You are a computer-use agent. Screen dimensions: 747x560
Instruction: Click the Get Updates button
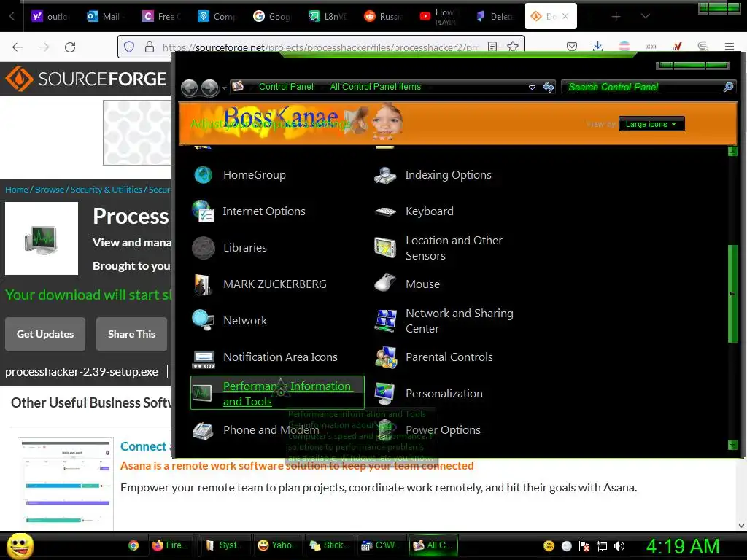pos(45,334)
